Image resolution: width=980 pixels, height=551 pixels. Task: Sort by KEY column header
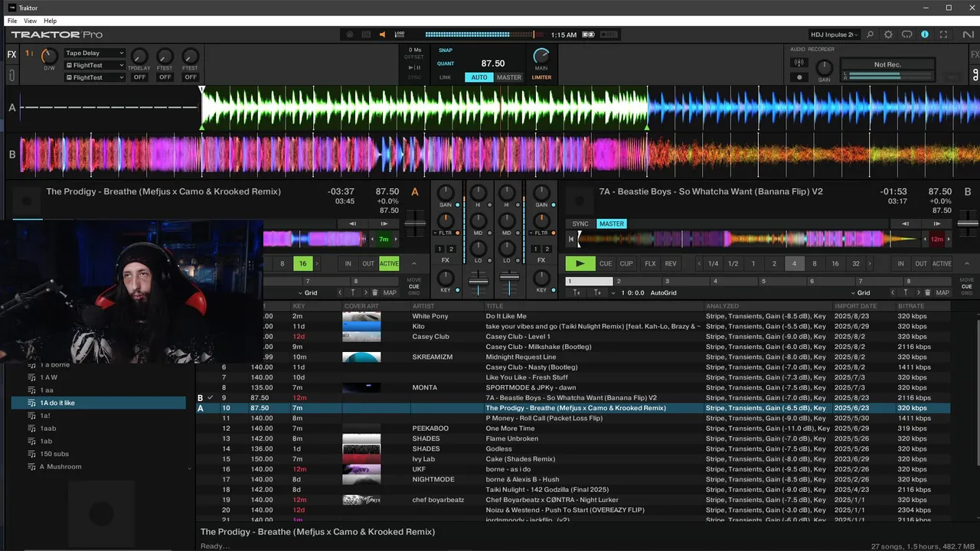pyautogui.click(x=299, y=306)
